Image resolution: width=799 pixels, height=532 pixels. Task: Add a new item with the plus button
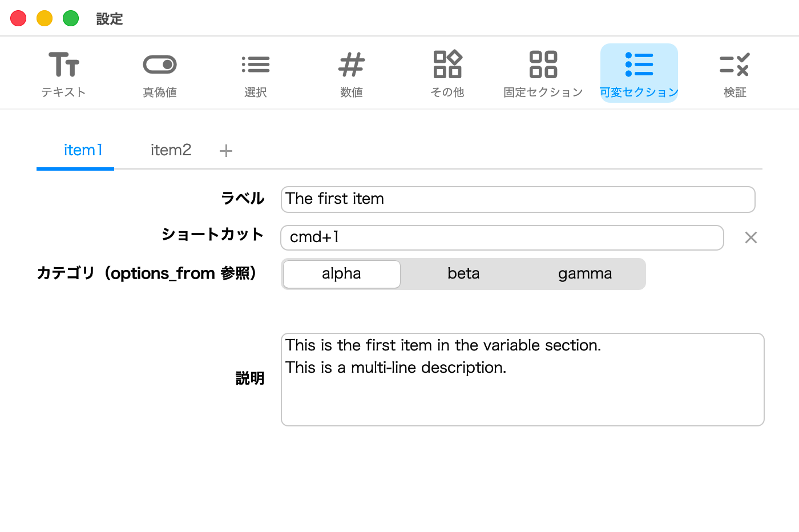[x=226, y=151]
